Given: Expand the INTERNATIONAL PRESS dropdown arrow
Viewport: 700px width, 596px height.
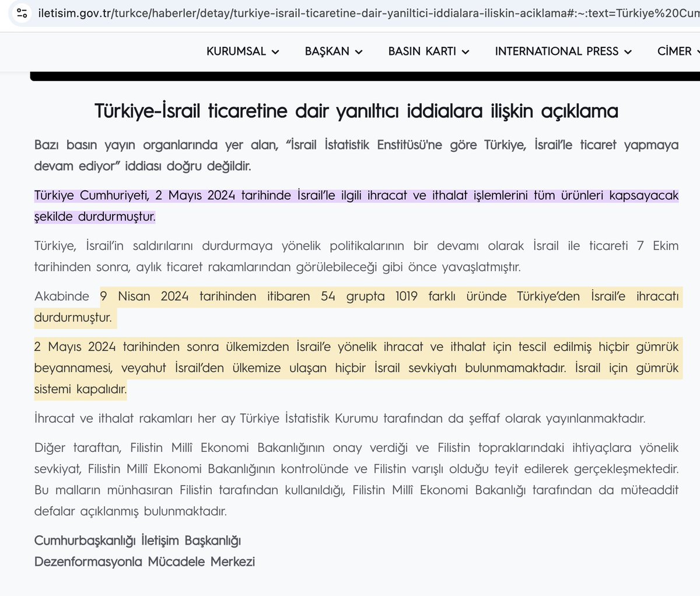Looking at the screenshot, I should tap(628, 51).
